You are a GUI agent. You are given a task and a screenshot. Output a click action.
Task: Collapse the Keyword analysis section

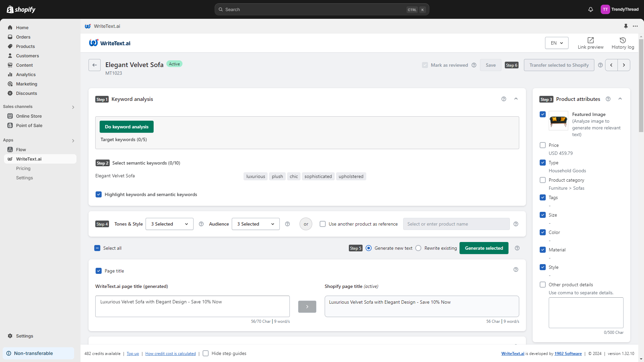[516, 99]
